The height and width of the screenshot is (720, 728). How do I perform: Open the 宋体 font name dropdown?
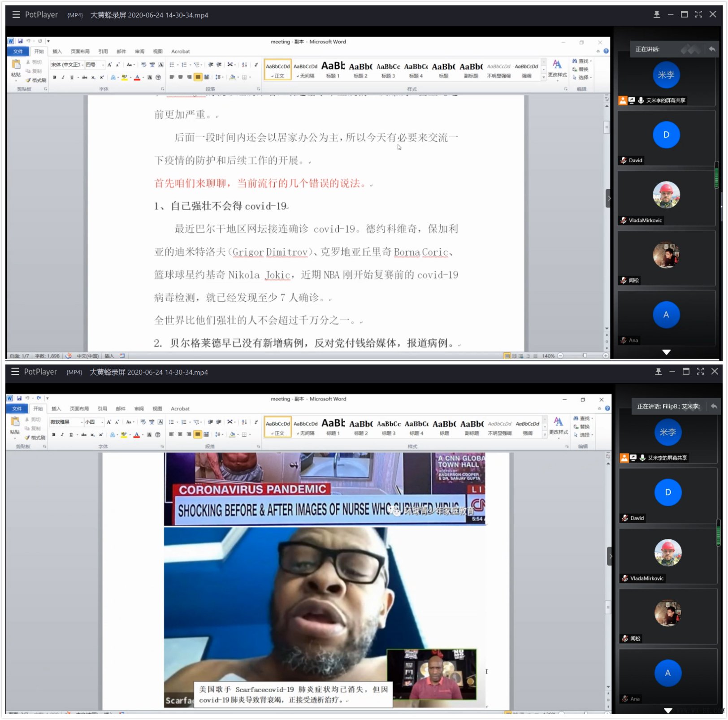coord(82,65)
